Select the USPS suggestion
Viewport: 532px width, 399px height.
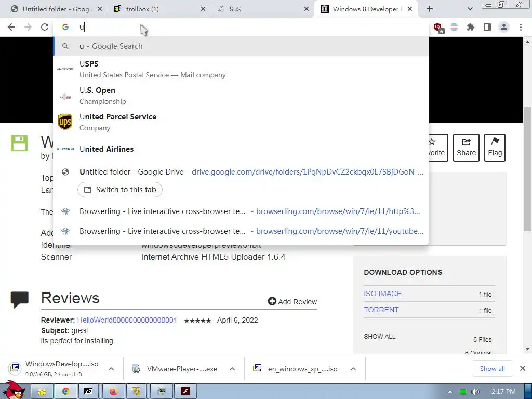(x=241, y=69)
